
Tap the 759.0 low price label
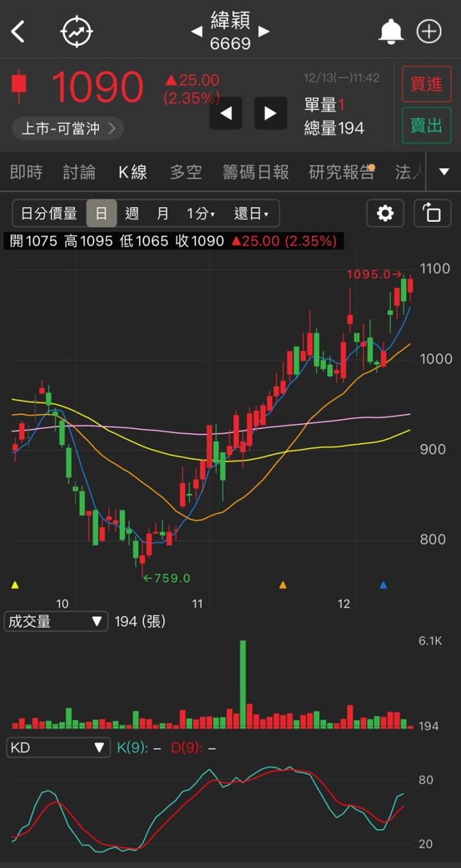[x=166, y=578]
